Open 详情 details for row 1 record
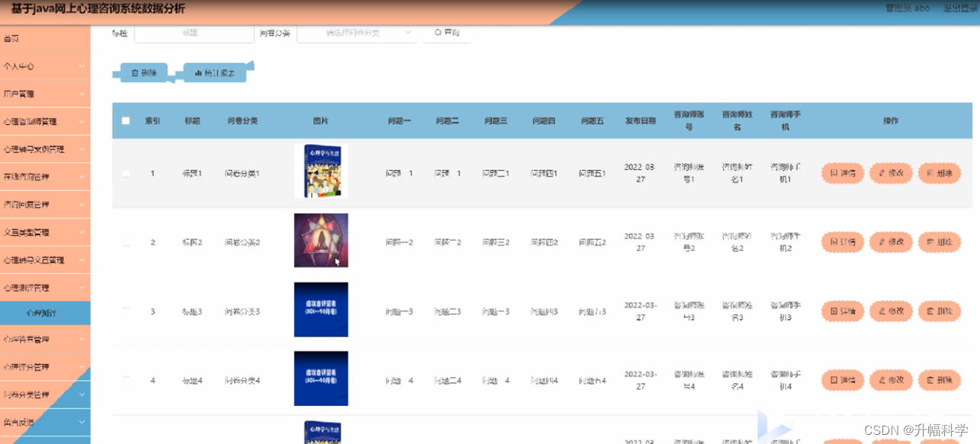 click(842, 173)
